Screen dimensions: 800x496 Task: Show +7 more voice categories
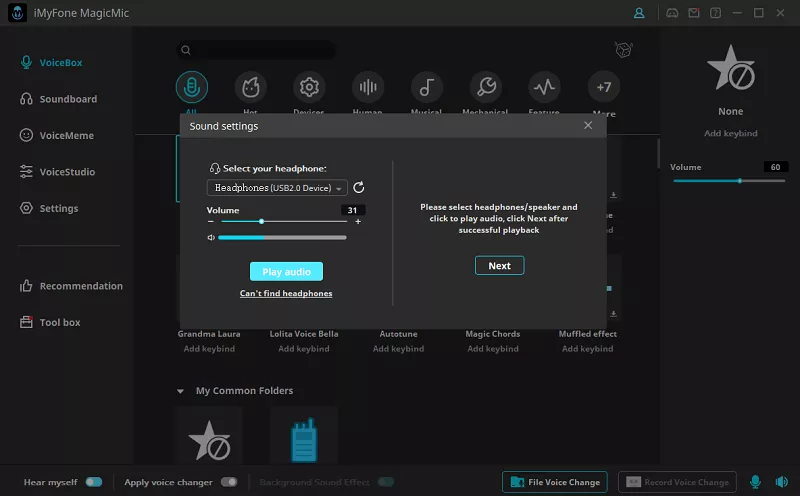[x=604, y=87]
